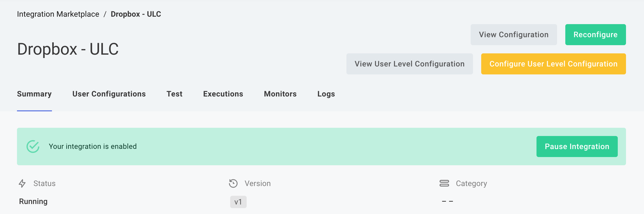Image resolution: width=644 pixels, height=214 pixels.
Task: Click the green checkmark enabled icon
Action: (33, 147)
